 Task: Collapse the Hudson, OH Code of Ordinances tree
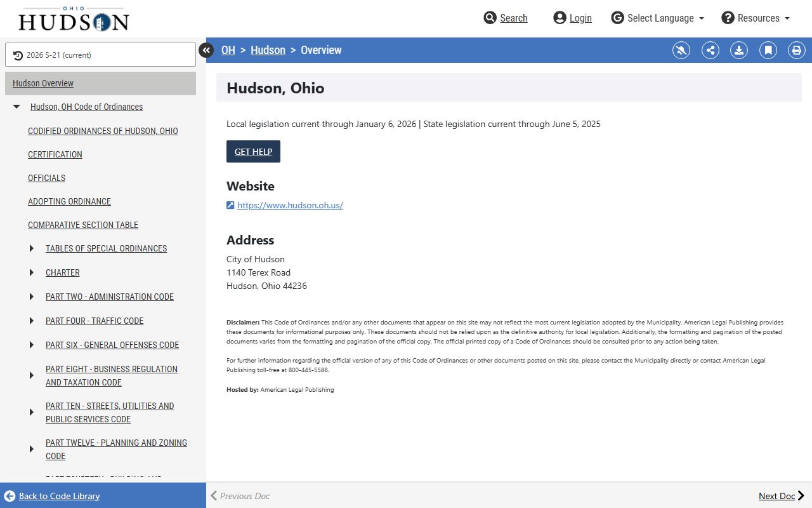pyautogui.click(x=16, y=107)
